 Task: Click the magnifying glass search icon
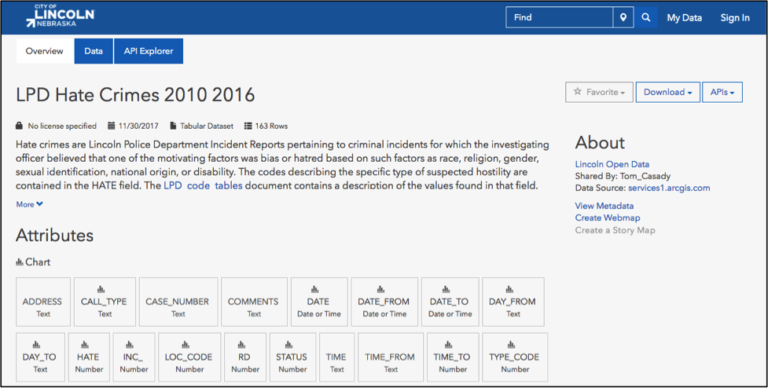coord(646,17)
